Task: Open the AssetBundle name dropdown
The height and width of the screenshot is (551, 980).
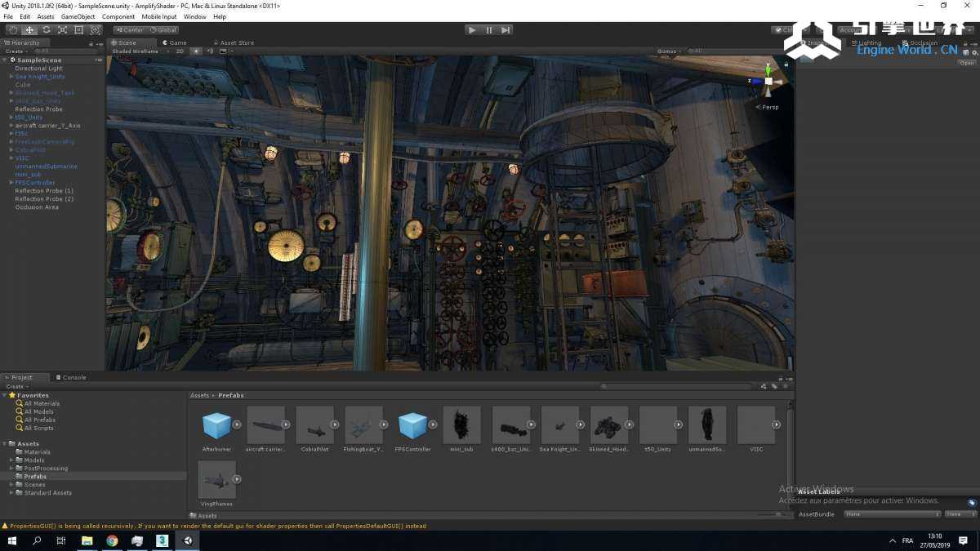Action: click(x=892, y=514)
